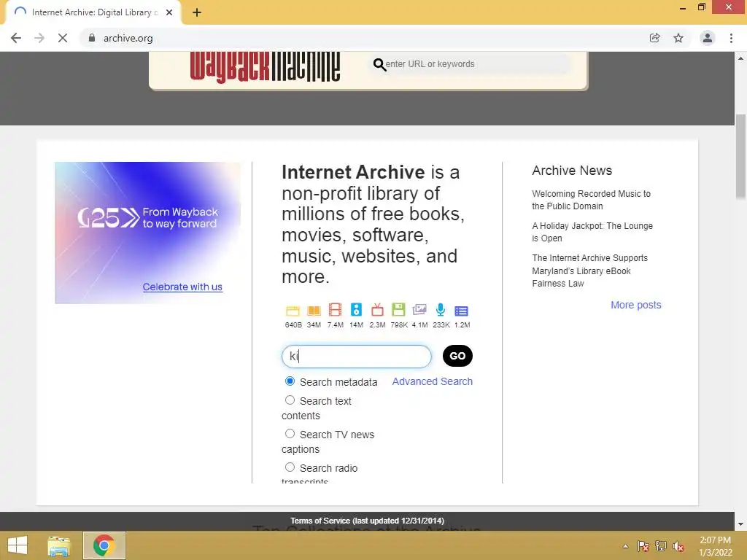This screenshot has width=747, height=560.
Task: Click the Action Center flag tray icon
Action: tap(643, 546)
